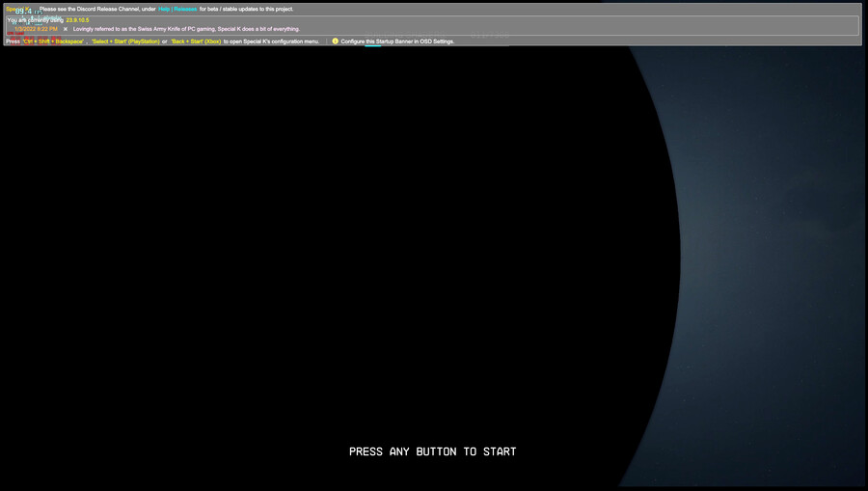This screenshot has width=868, height=491.
Task: Dismiss the banner with the X icon
Action: point(66,29)
